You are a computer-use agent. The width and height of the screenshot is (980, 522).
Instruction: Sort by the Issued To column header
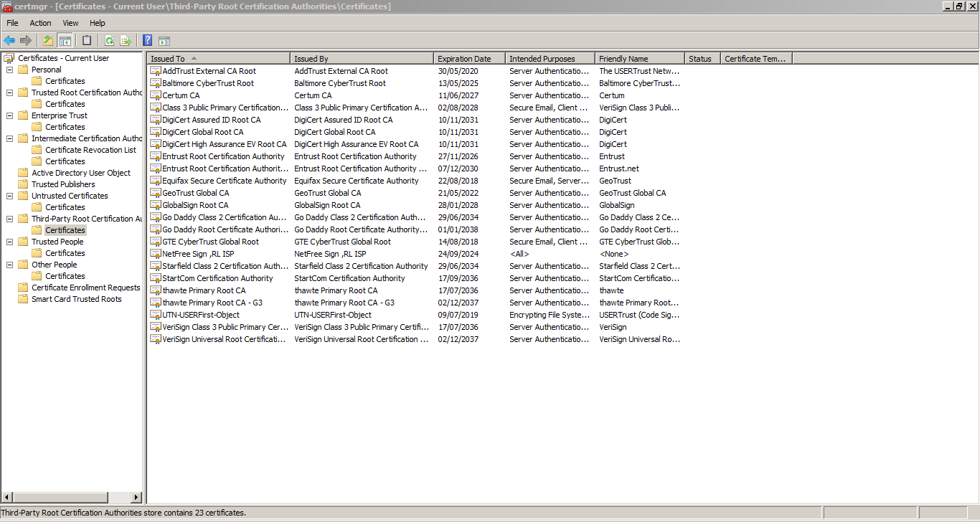[x=219, y=59]
